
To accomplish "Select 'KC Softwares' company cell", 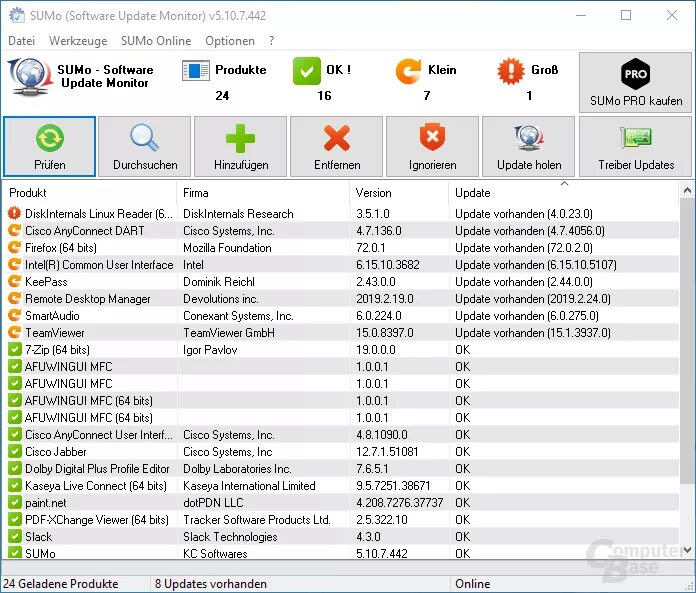I will tap(215, 553).
